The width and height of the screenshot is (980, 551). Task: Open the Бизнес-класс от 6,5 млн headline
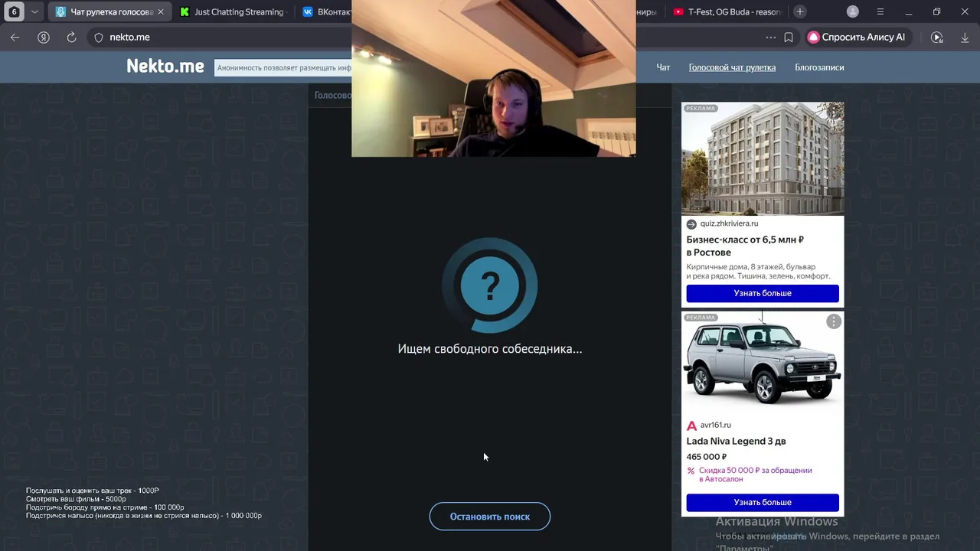[x=745, y=246]
